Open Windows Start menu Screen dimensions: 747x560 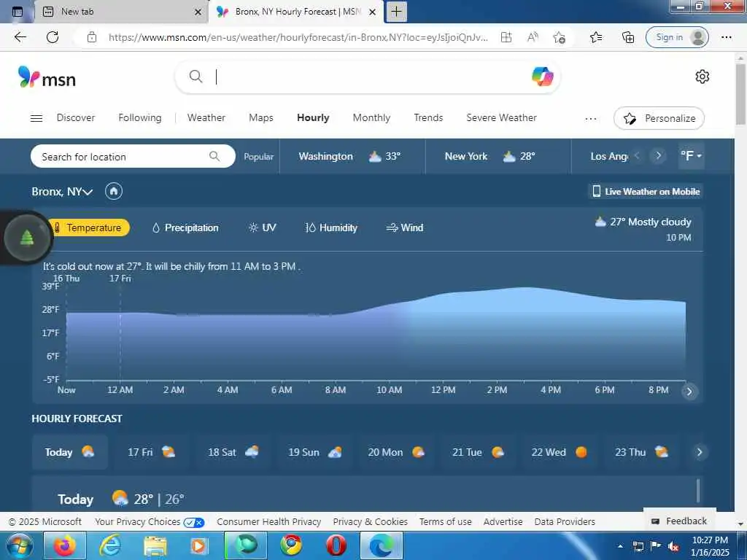(19, 545)
